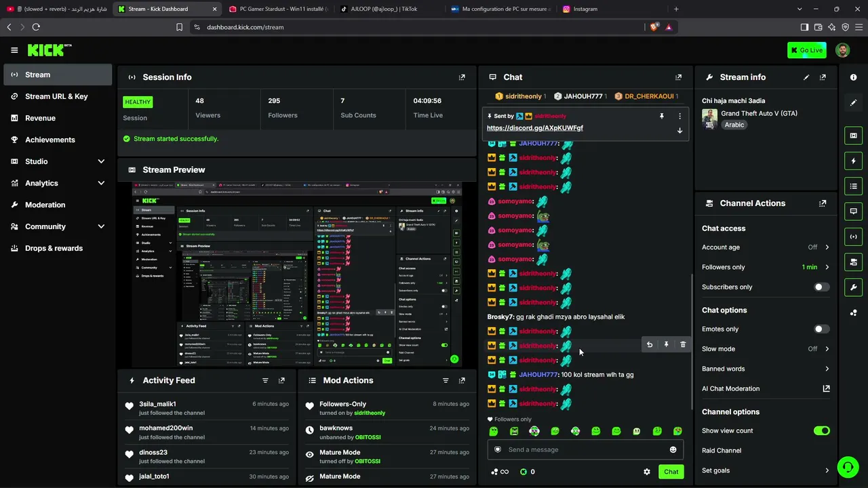The height and width of the screenshot is (488, 868).
Task: Click the browser address bar
Action: coord(416,27)
